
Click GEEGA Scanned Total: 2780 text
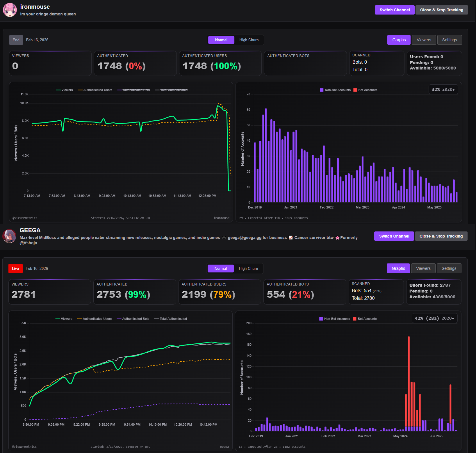coord(363,298)
